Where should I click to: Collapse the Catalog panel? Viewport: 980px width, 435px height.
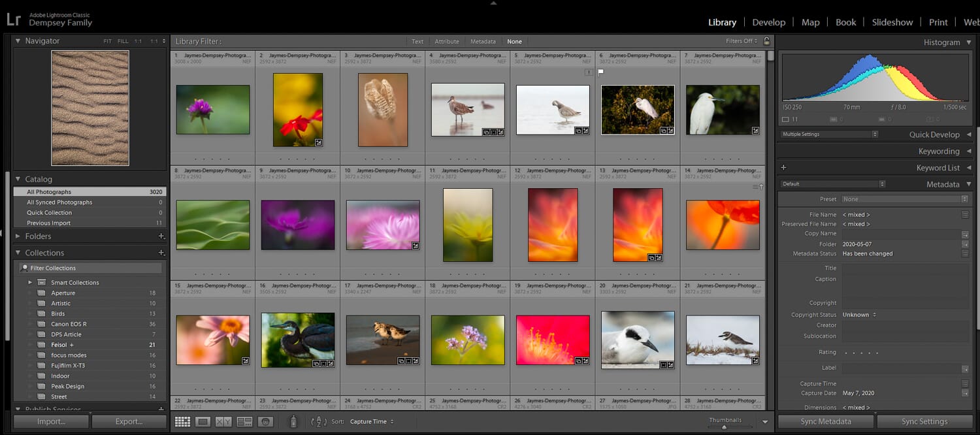click(x=18, y=179)
